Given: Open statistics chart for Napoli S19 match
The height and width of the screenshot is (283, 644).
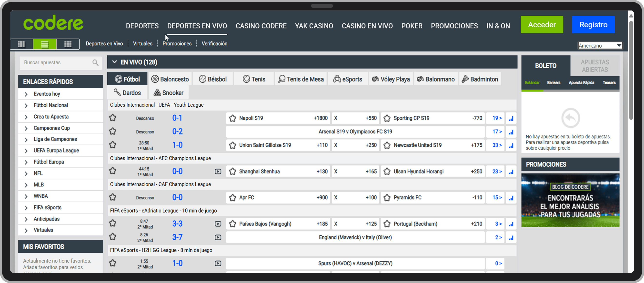Looking at the screenshot, I should 511,118.
